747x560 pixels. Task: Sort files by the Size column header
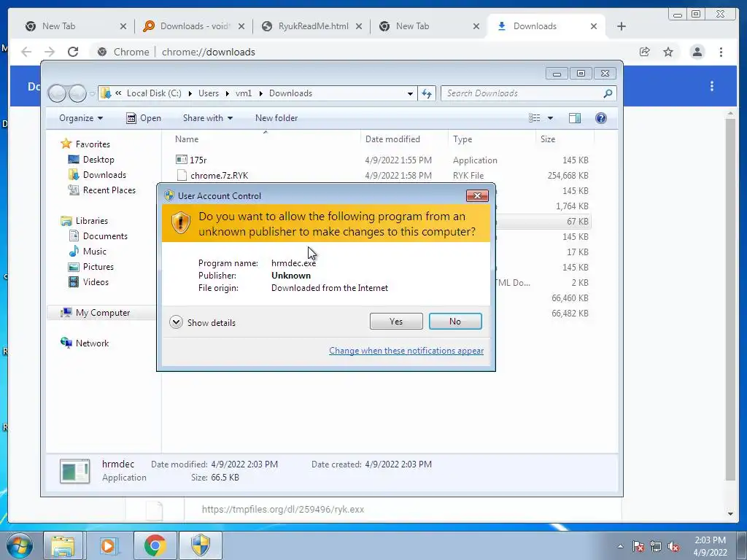click(565, 139)
